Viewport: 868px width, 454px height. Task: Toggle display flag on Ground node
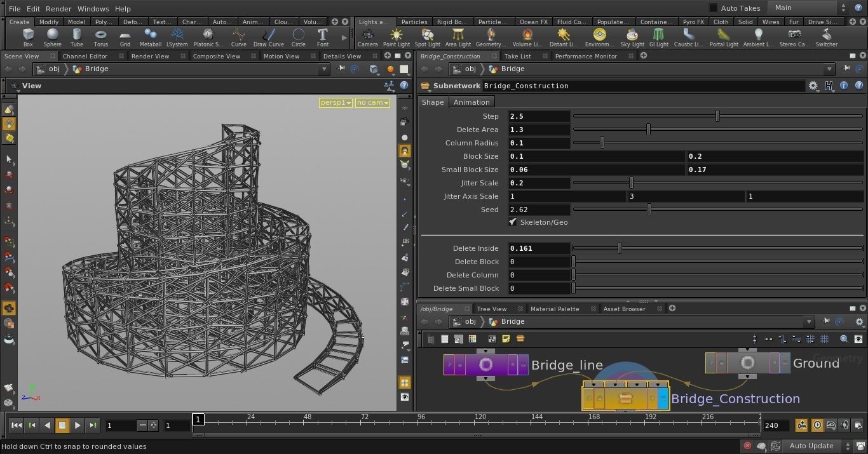(x=785, y=363)
